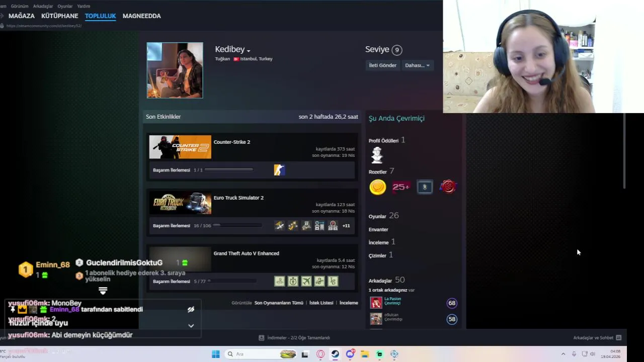644x362 pixels.
Task: Expand the gift leaderboard arrow
Action: [x=103, y=291]
